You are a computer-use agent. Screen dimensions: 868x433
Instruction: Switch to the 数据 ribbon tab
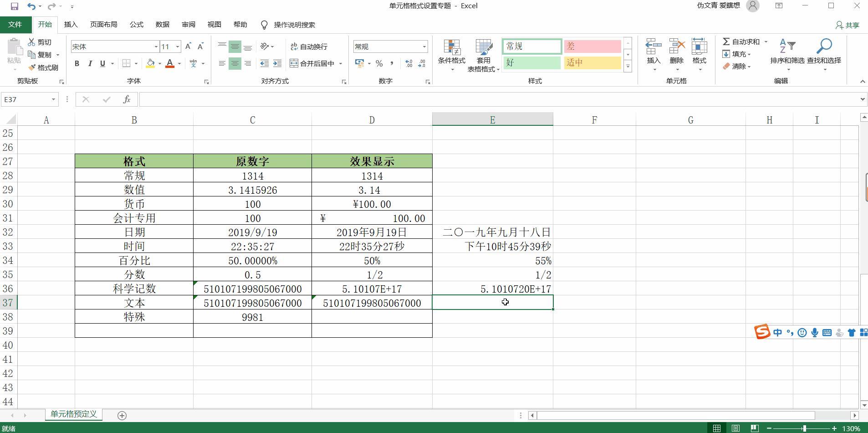(x=162, y=25)
